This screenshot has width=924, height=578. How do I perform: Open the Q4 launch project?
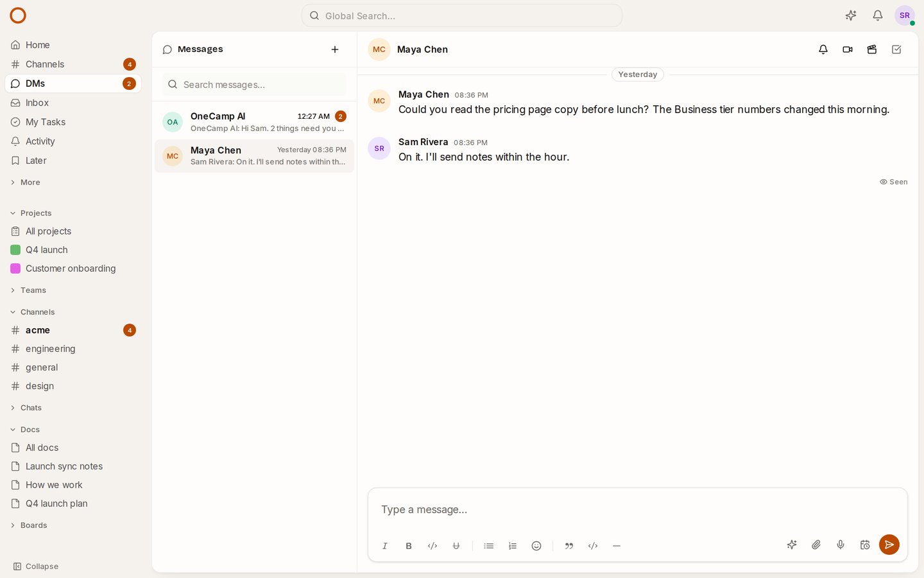[x=73, y=250]
